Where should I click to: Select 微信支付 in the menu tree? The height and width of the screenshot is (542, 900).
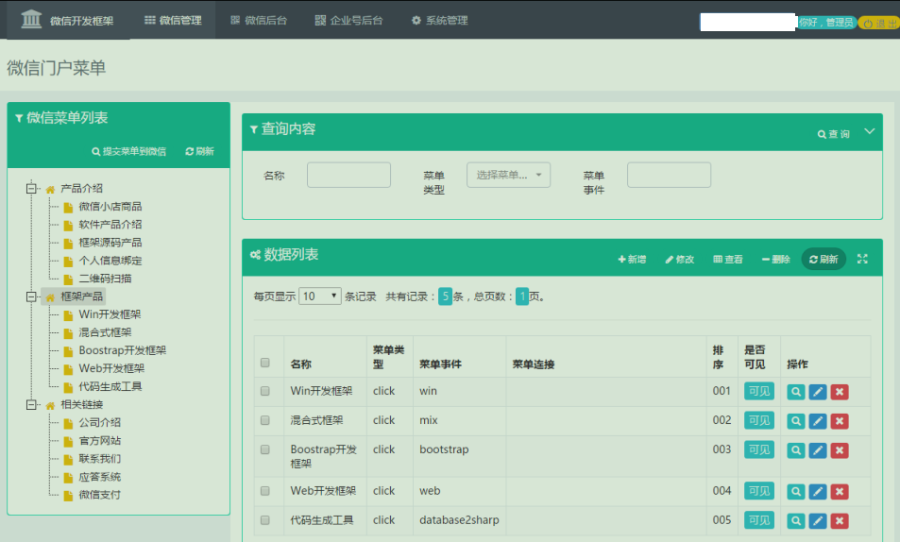coord(100,494)
